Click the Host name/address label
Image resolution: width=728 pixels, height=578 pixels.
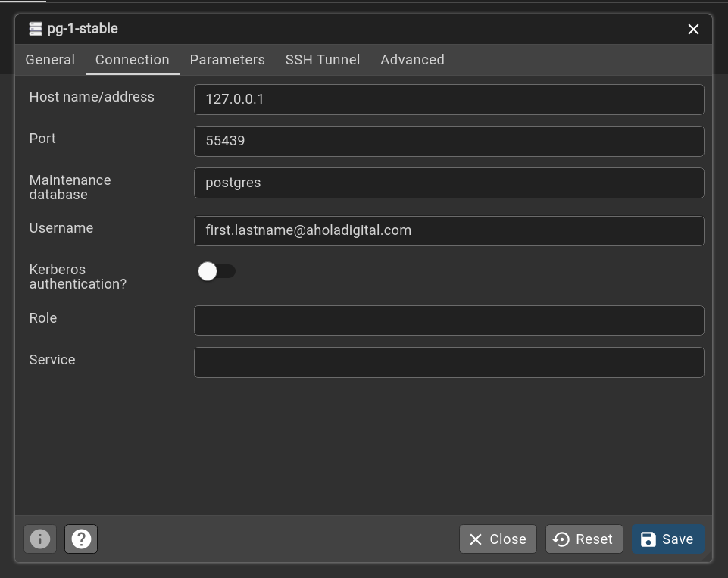click(x=92, y=96)
